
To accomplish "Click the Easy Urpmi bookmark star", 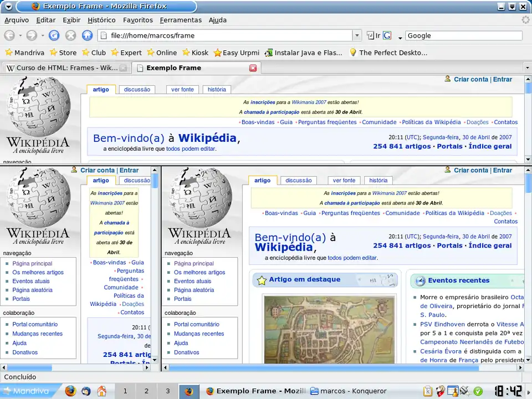I will (x=218, y=53).
